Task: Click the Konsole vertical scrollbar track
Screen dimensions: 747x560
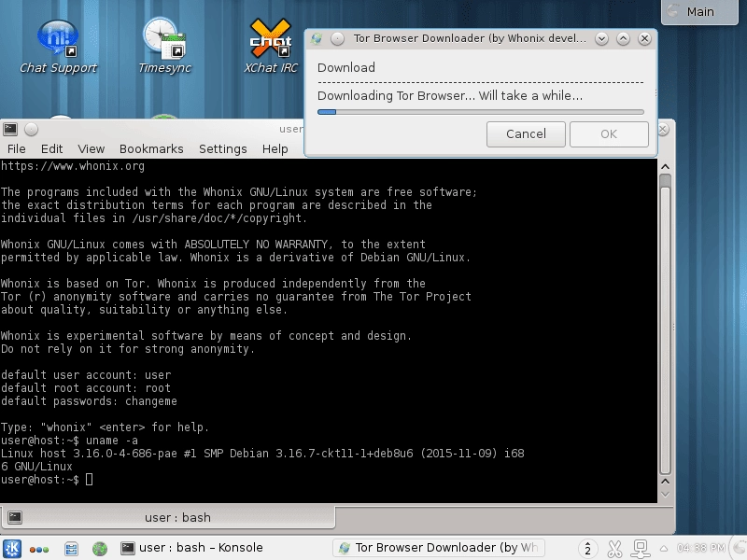Action: coord(666,325)
